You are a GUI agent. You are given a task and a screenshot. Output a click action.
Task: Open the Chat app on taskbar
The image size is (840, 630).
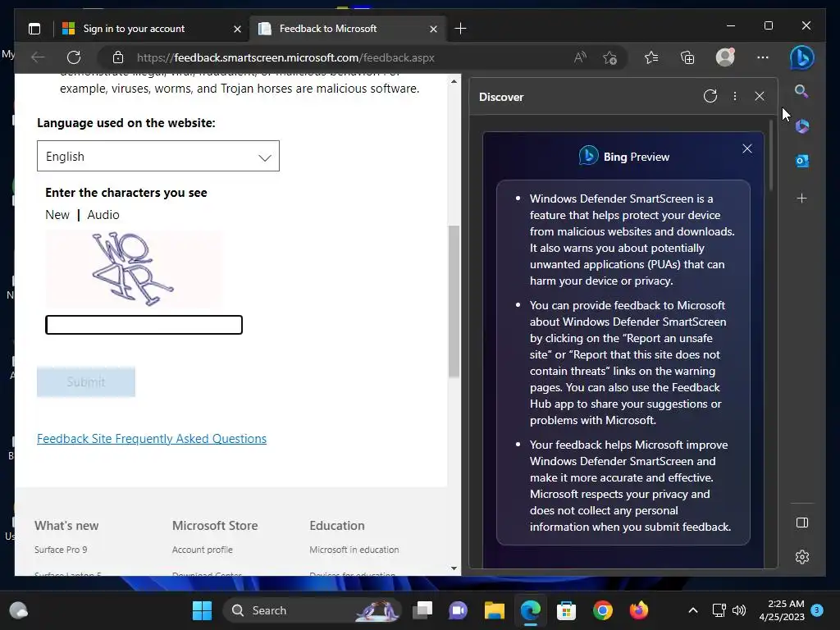tap(458, 610)
